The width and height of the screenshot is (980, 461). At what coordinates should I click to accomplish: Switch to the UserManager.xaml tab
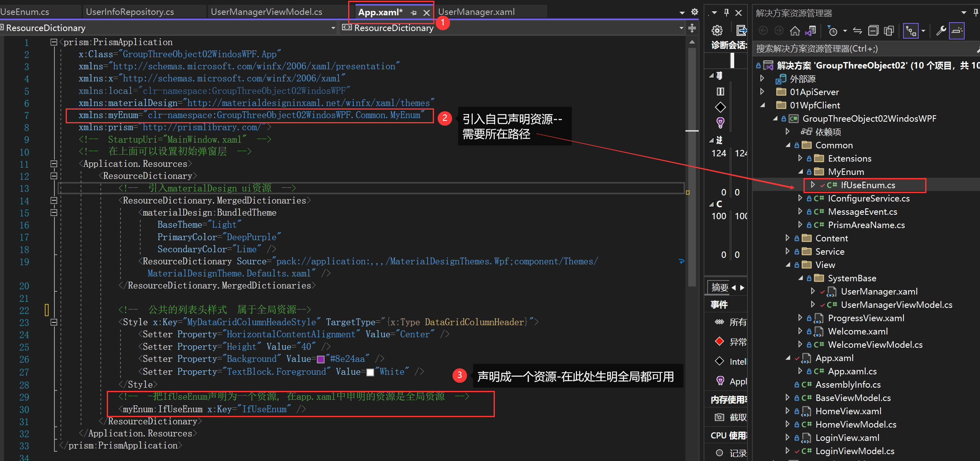476,12
